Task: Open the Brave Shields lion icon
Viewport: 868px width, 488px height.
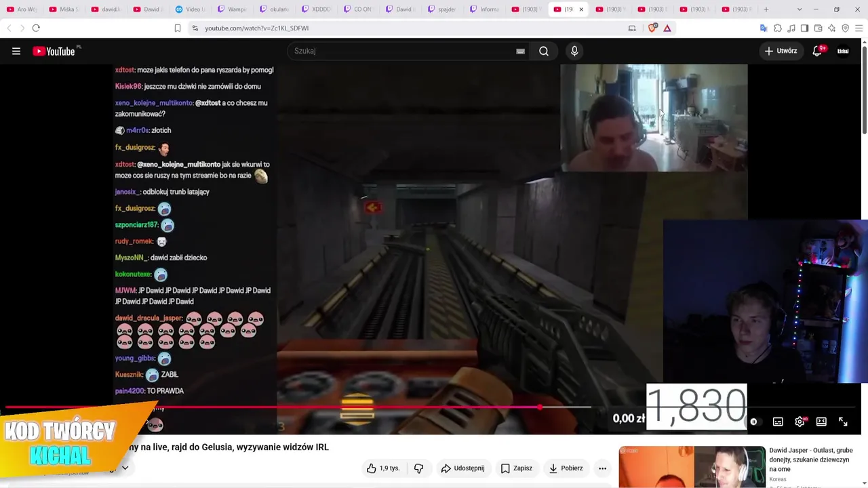Action: pyautogui.click(x=652, y=28)
